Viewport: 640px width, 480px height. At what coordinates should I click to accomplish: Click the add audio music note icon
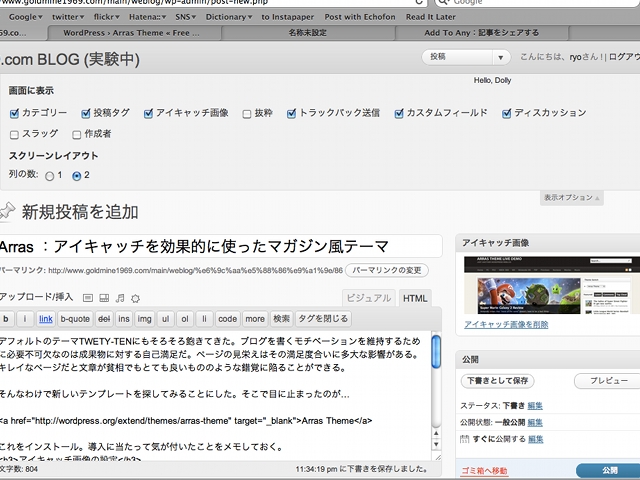click(120, 298)
